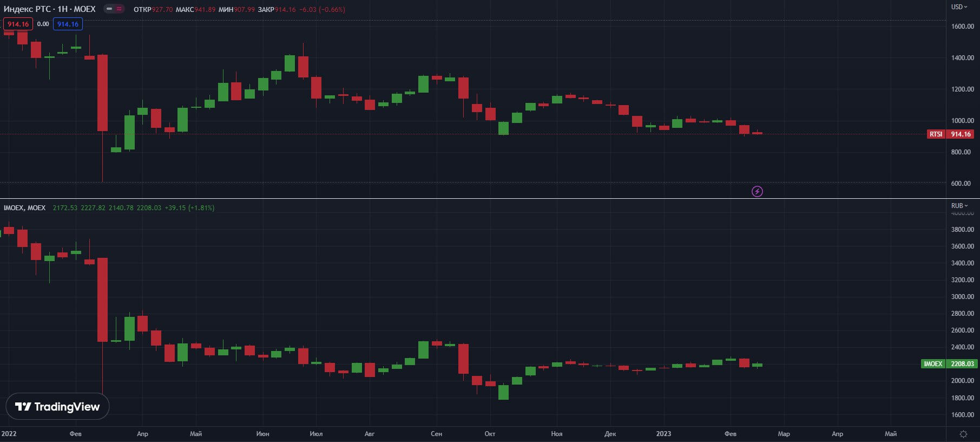Open the RUB currency dropdown

959,206
